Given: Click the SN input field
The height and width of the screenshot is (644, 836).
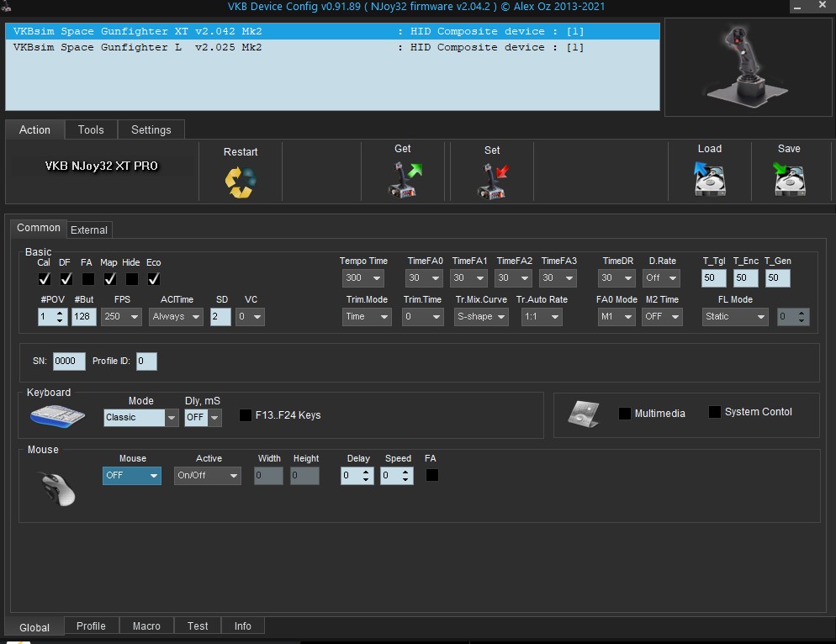Looking at the screenshot, I should coord(68,362).
